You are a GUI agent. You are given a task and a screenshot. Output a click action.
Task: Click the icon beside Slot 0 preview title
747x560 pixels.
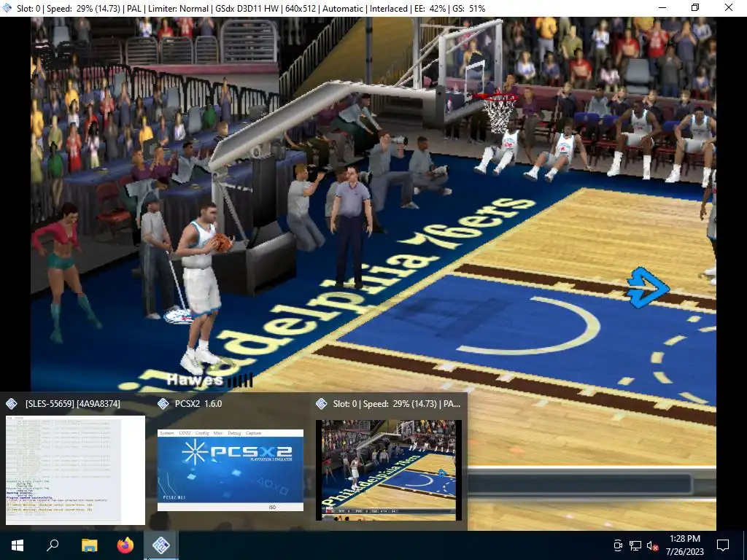point(322,404)
